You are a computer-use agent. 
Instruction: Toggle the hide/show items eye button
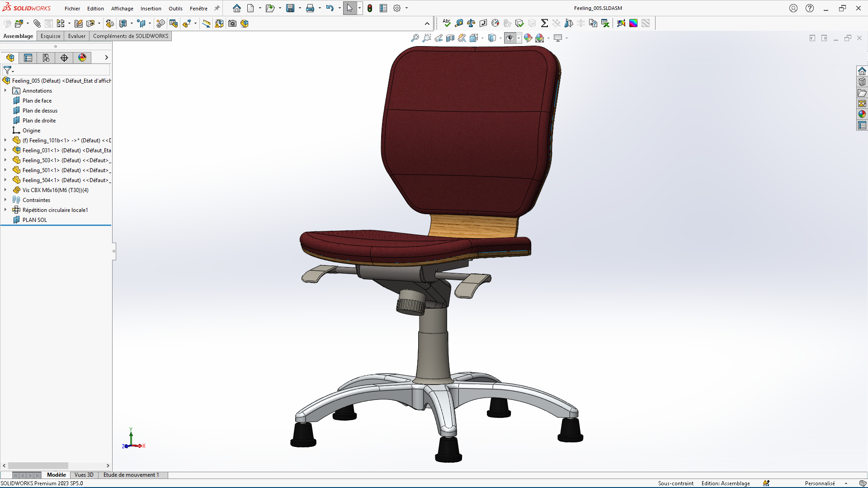pyautogui.click(x=510, y=38)
